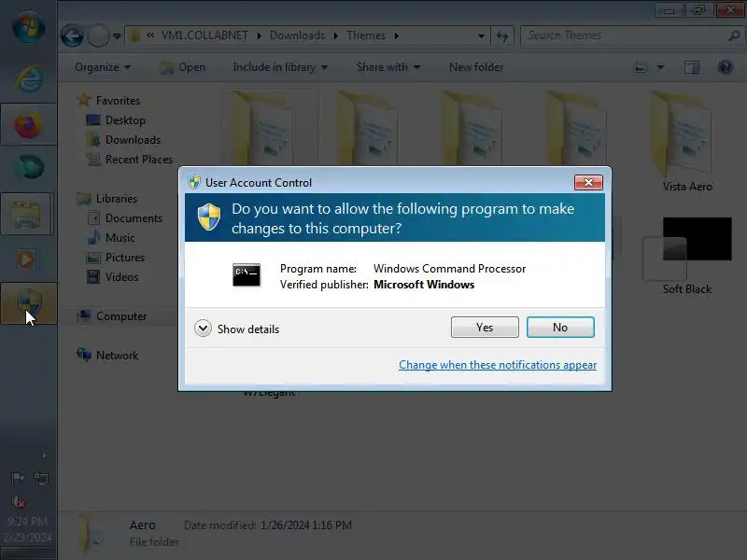Click Downloads in the address breadcrumb
Viewport: 747px width, 560px height.
click(x=297, y=35)
